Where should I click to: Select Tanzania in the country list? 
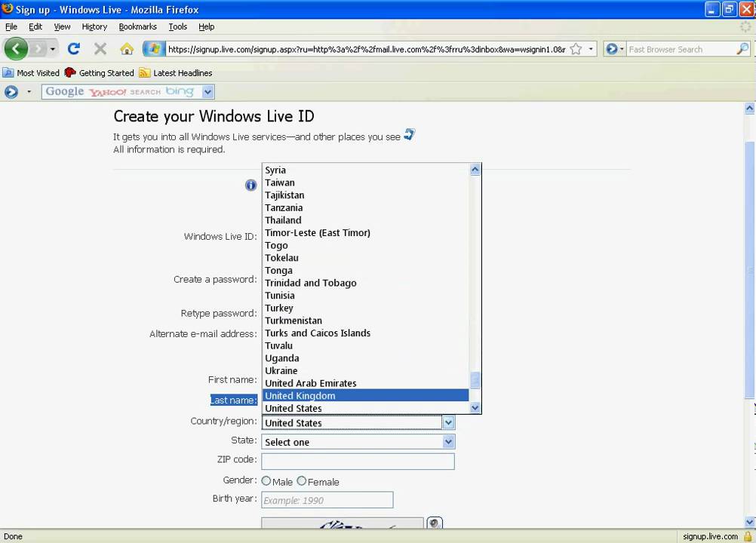(365, 207)
